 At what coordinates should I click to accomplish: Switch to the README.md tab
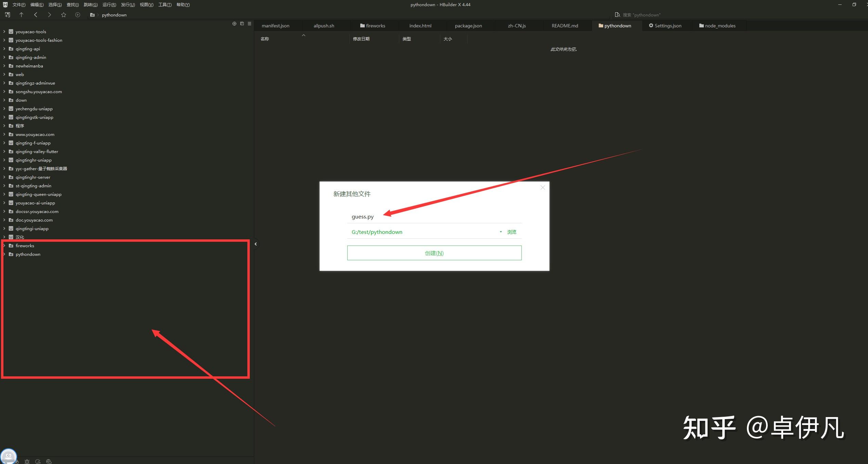(x=565, y=26)
